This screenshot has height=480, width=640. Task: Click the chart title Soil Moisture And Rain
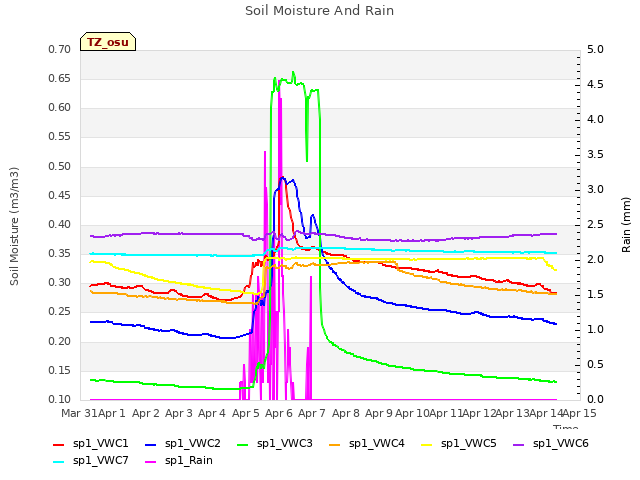(320, 11)
